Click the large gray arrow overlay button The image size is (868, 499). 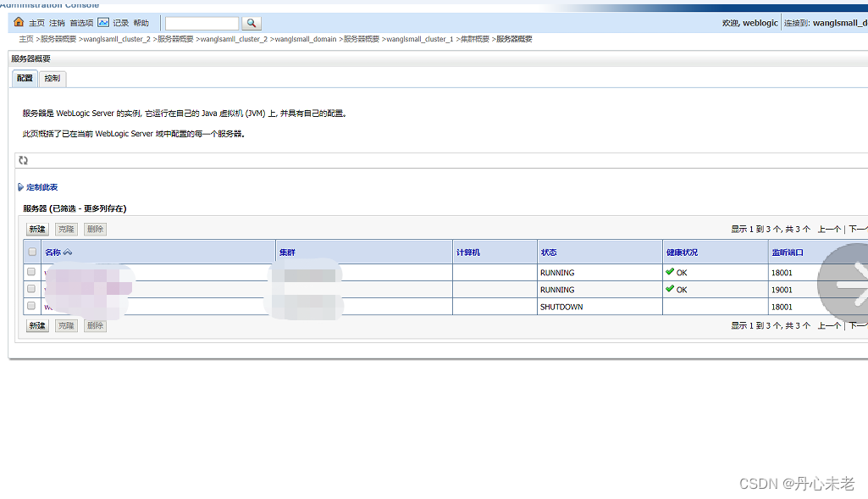(843, 284)
